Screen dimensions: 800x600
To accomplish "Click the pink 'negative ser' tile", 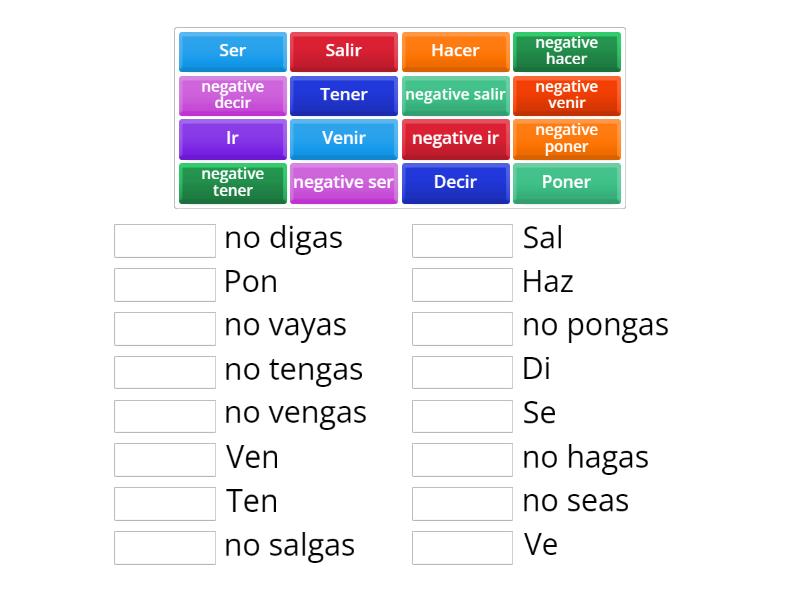I will click(x=343, y=183).
